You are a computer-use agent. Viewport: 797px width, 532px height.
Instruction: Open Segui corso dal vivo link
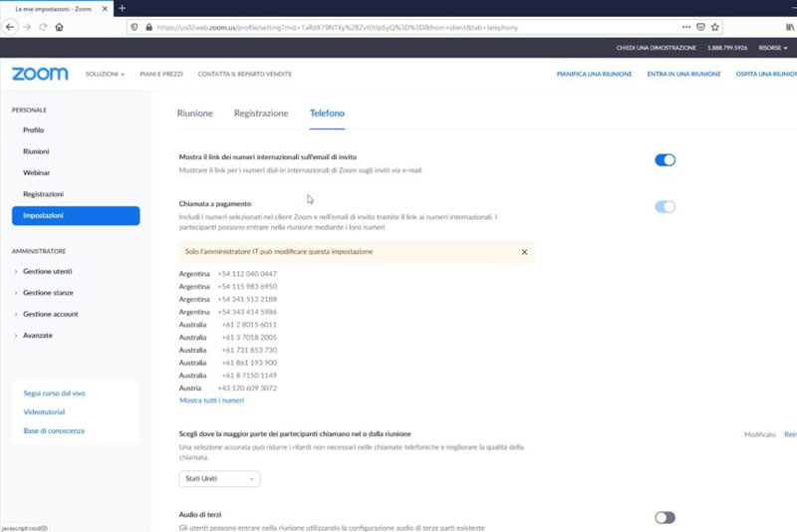pyautogui.click(x=54, y=394)
